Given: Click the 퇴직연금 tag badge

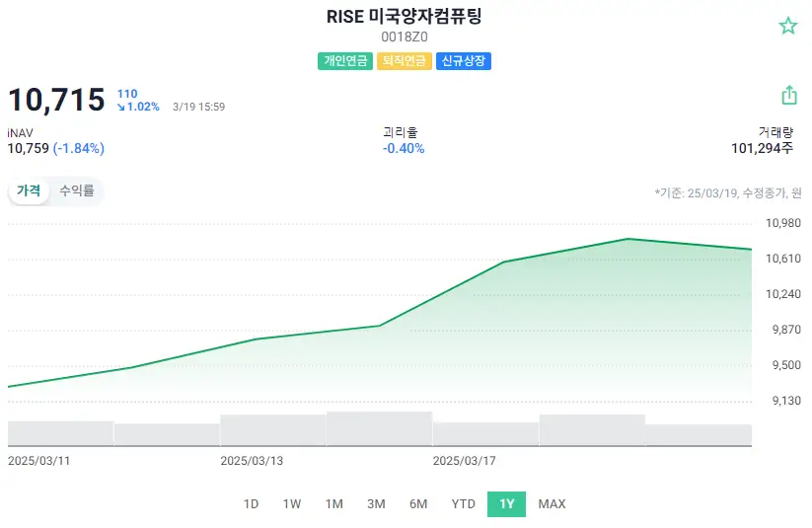Looking at the screenshot, I should 405,61.
